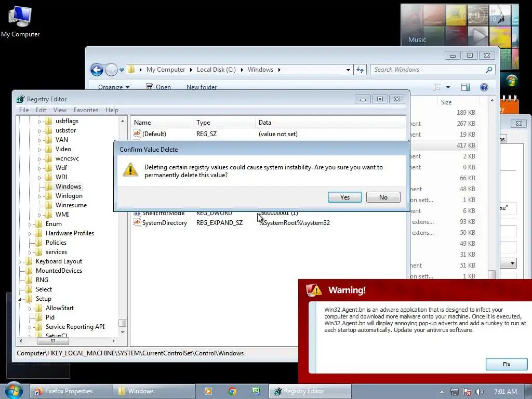
Task: Open the Windows Start orb
Action: pyautogui.click(x=14, y=390)
